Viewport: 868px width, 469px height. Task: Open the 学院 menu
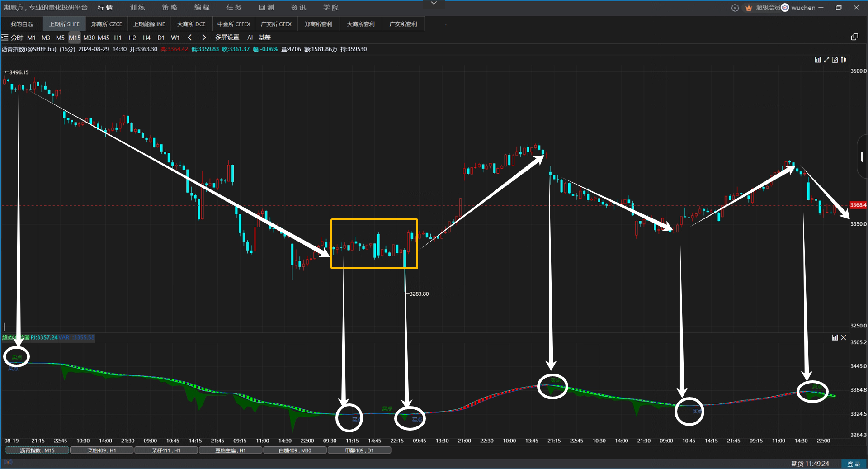tap(331, 8)
